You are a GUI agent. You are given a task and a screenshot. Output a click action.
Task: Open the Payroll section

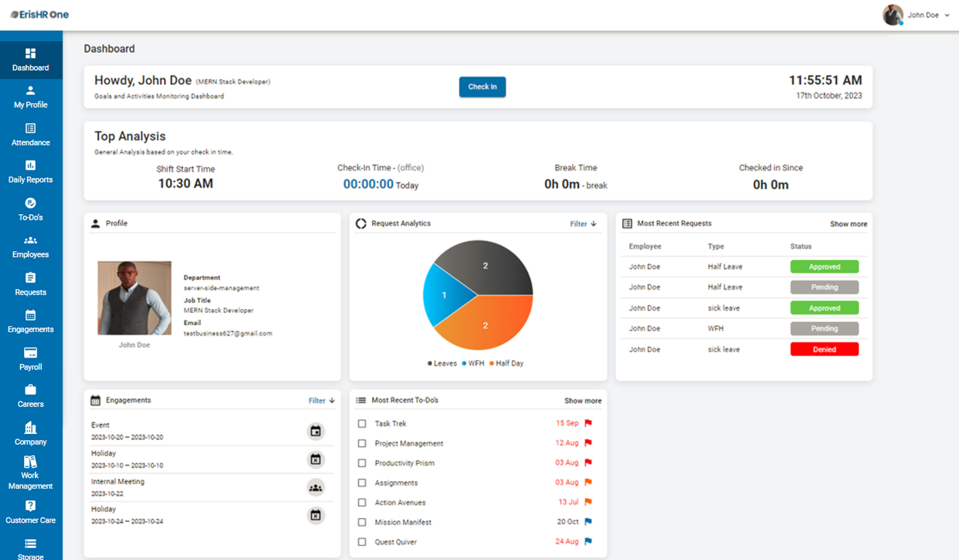click(x=30, y=359)
